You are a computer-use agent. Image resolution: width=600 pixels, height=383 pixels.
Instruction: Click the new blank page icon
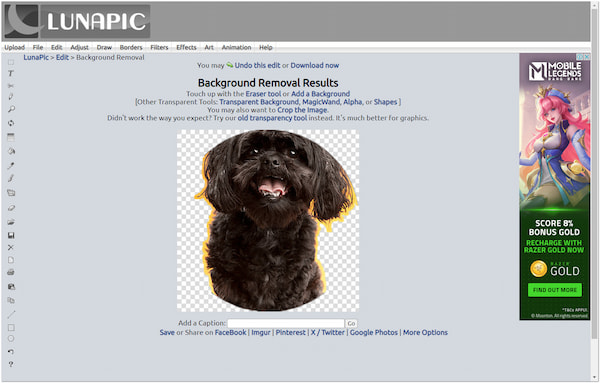pos(11,260)
